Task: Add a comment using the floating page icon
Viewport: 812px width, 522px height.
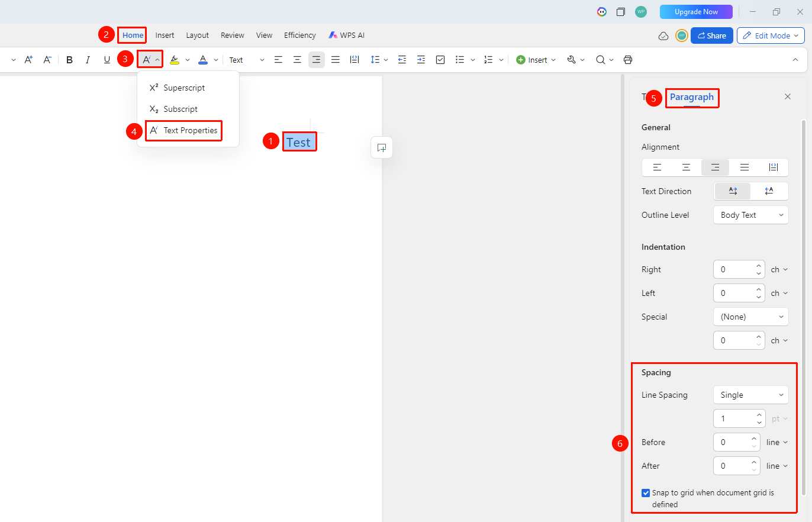Action: 382,147
